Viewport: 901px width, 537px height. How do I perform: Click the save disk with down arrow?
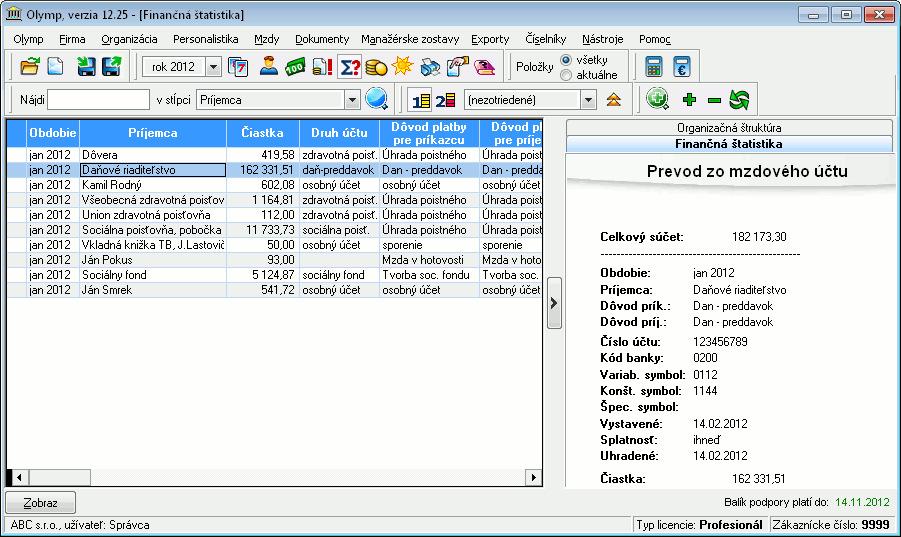pyautogui.click(x=86, y=67)
